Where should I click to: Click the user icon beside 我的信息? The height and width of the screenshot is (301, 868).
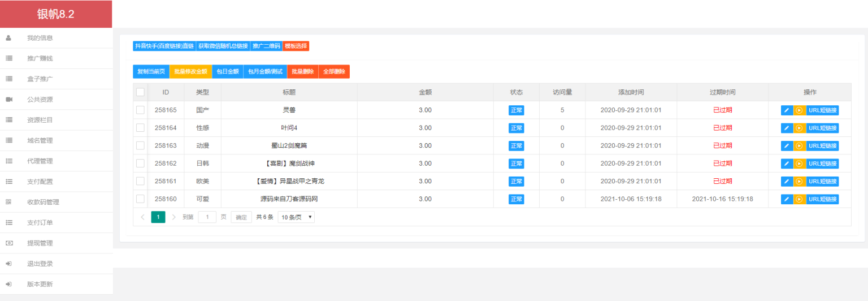point(8,38)
